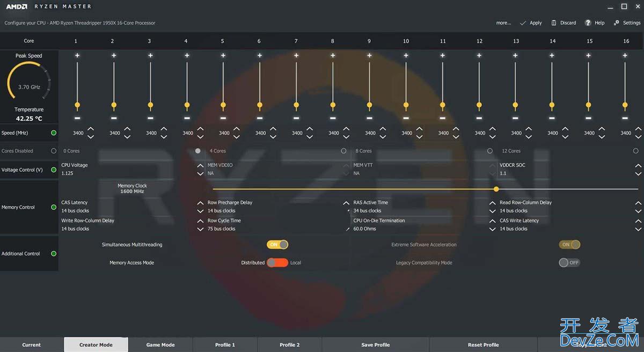Switch to the Current tab
This screenshot has width=644, height=352.
(32, 344)
